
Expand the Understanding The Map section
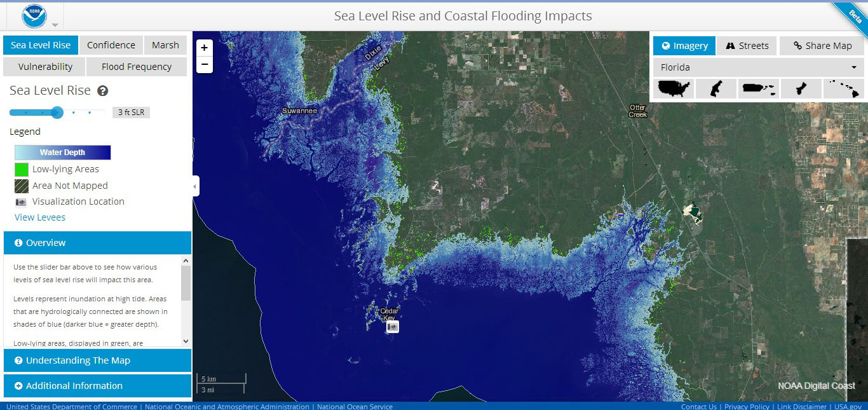97,360
